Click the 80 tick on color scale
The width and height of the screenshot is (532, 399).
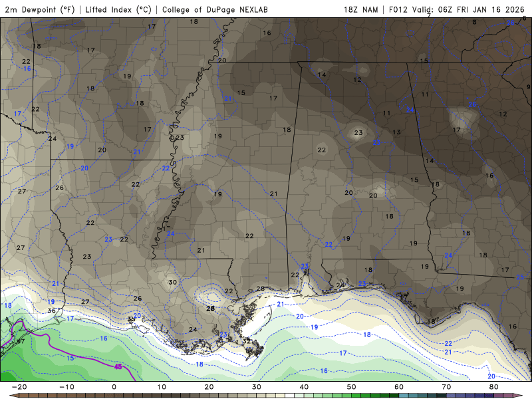click(x=494, y=387)
